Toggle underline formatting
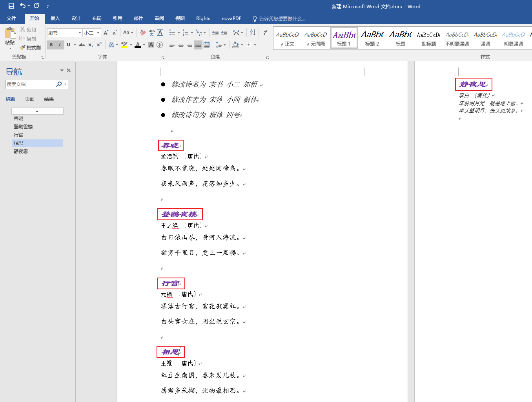This screenshot has width=532, height=402. point(68,45)
